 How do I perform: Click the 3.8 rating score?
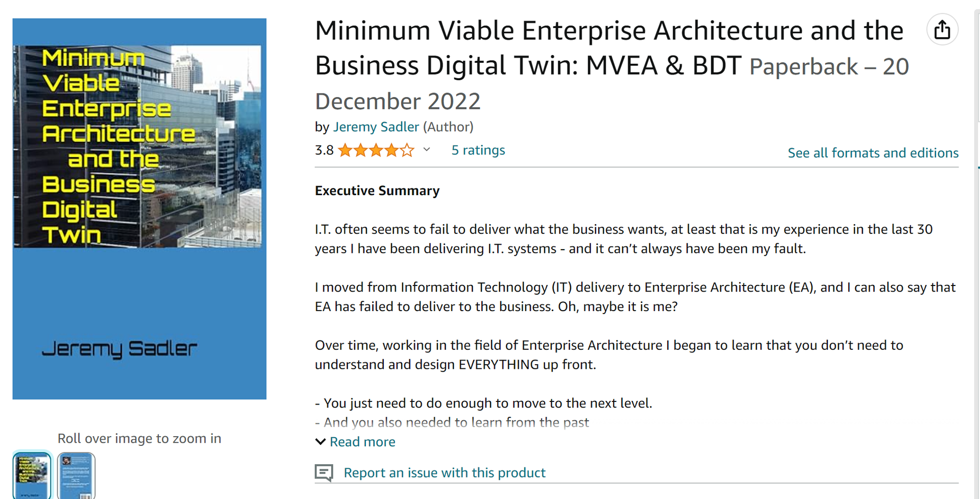324,150
